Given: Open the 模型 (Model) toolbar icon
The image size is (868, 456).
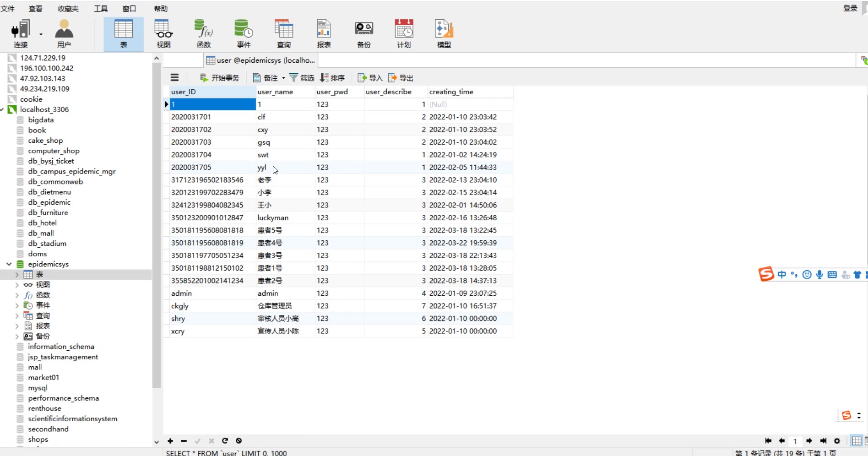Looking at the screenshot, I should pyautogui.click(x=444, y=34).
